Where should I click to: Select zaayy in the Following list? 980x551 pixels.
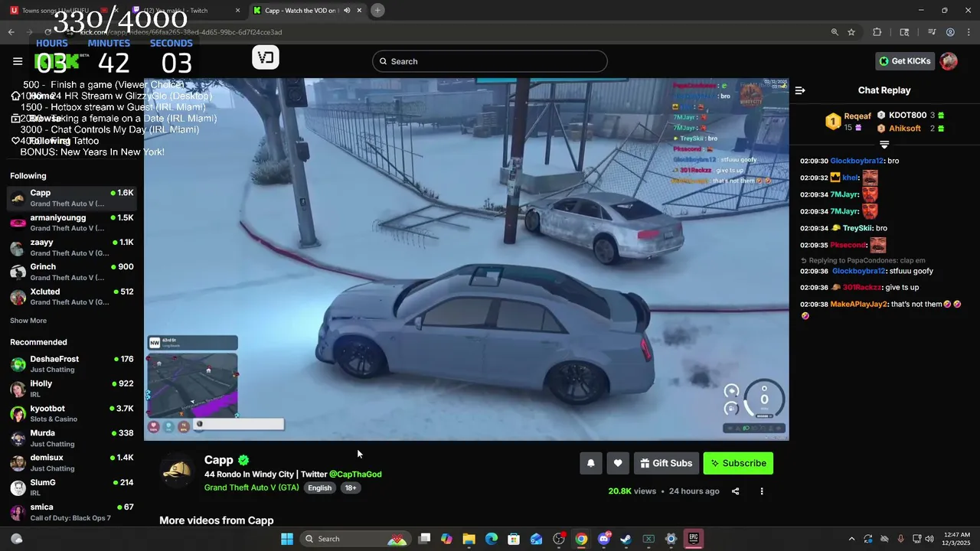tap(72, 247)
